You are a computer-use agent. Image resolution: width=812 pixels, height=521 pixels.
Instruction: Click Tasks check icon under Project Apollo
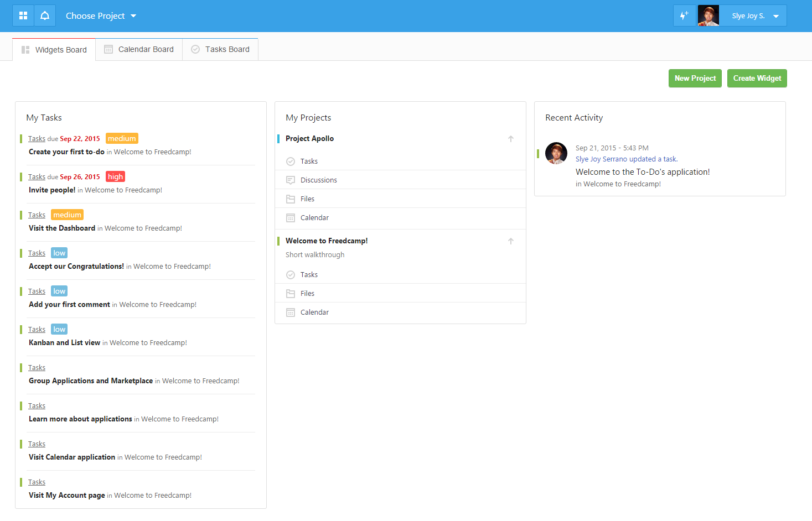tap(291, 161)
